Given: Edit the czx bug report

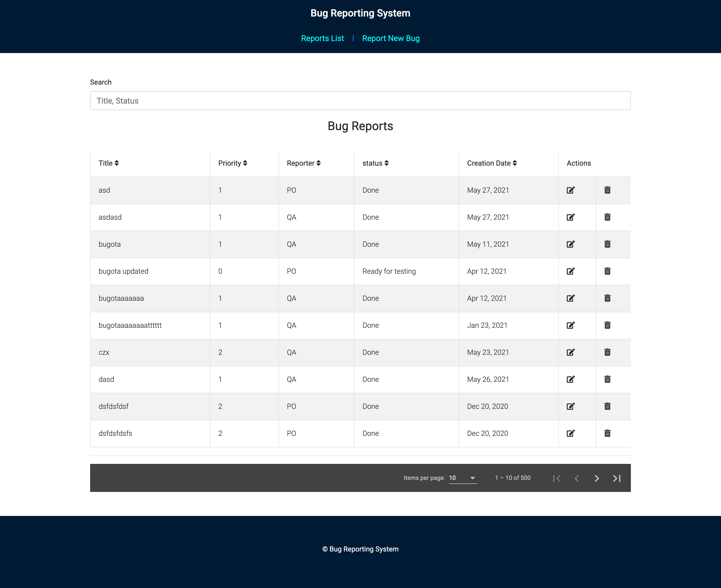Looking at the screenshot, I should tap(572, 352).
